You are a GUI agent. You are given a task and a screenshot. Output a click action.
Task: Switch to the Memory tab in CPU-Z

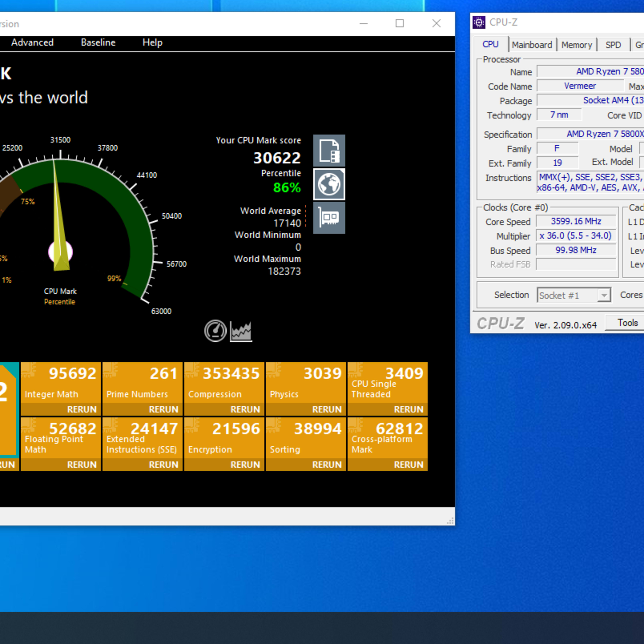pyautogui.click(x=577, y=45)
